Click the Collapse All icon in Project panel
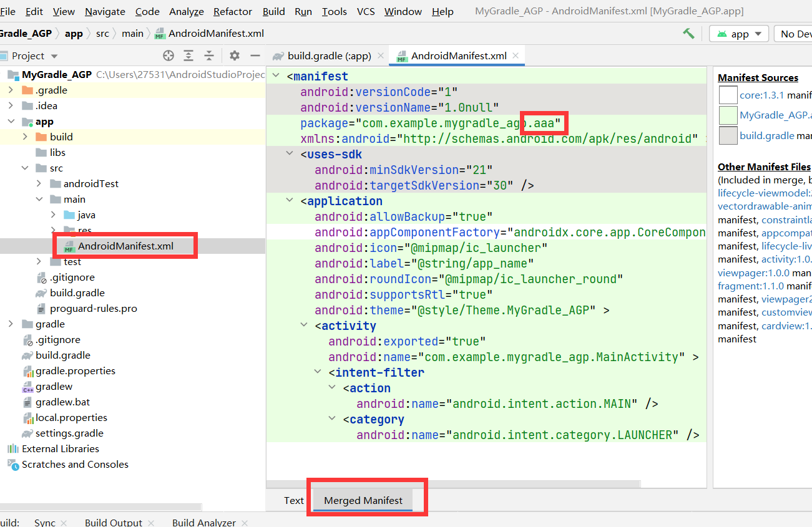 (x=209, y=56)
